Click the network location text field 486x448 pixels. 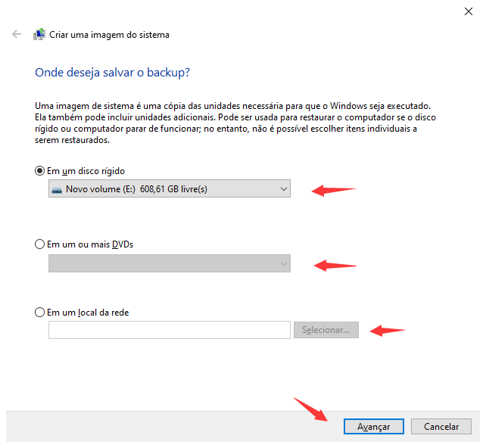tap(169, 330)
